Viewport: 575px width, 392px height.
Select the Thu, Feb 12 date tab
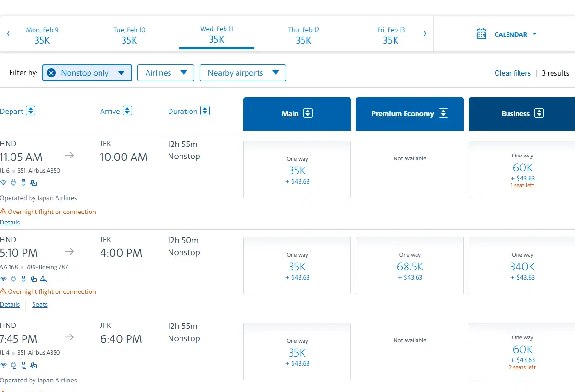pyautogui.click(x=304, y=35)
